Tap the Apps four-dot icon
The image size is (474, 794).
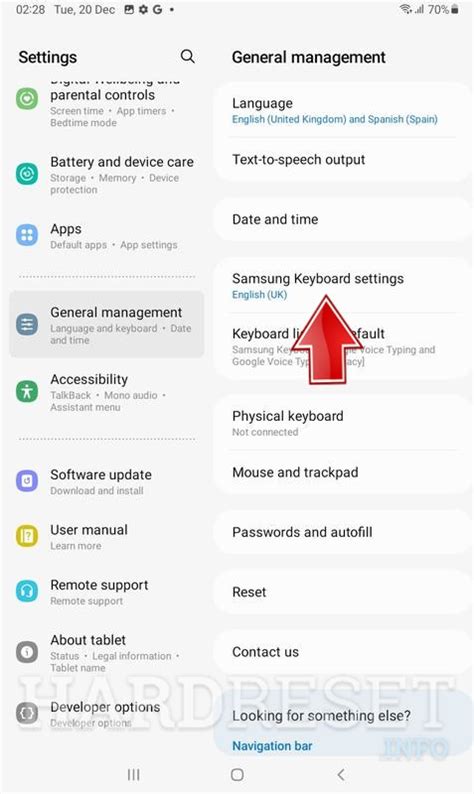[27, 235]
